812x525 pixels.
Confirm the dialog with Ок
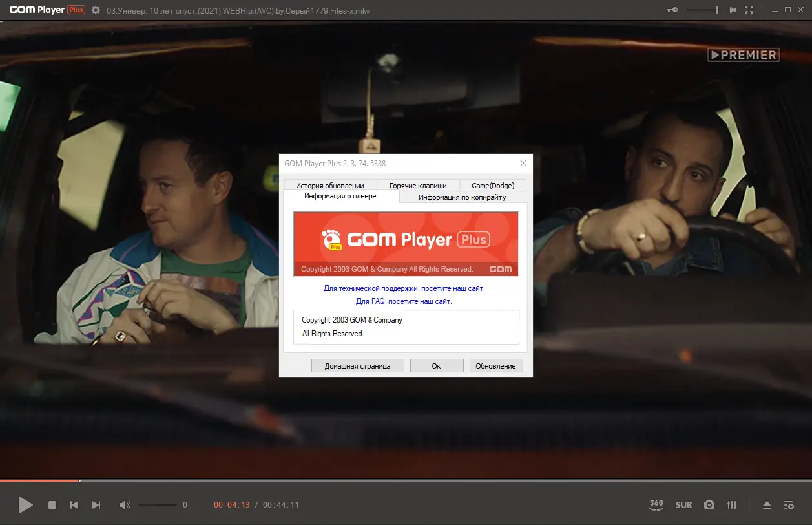(437, 366)
